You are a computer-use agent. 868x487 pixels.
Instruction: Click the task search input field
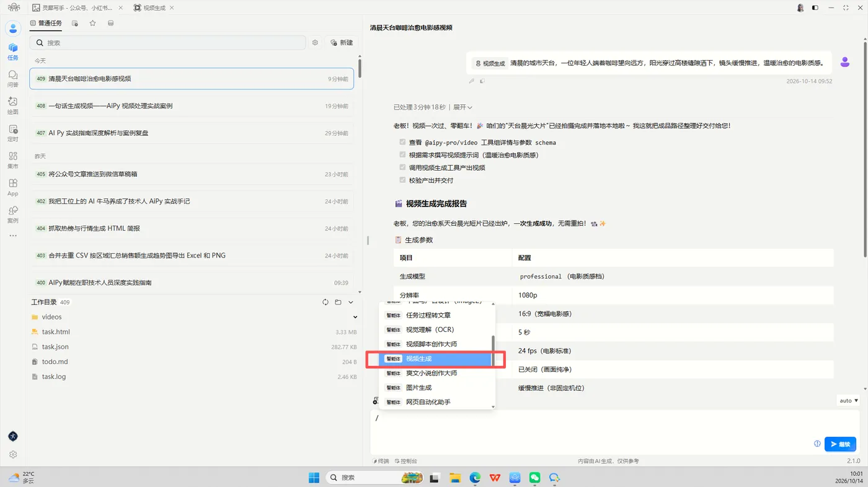(167, 43)
